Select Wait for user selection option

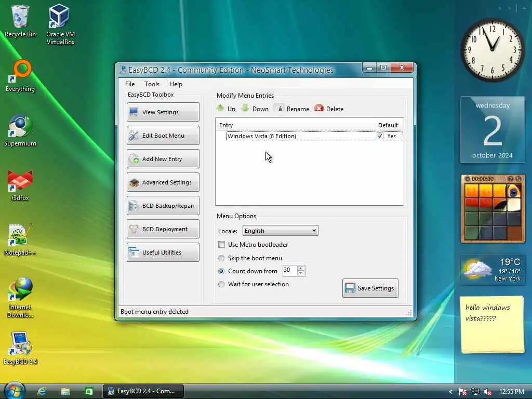point(221,284)
